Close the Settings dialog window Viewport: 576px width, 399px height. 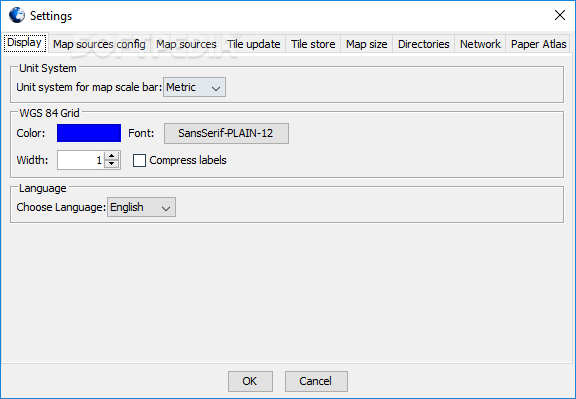(x=560, y=15)
